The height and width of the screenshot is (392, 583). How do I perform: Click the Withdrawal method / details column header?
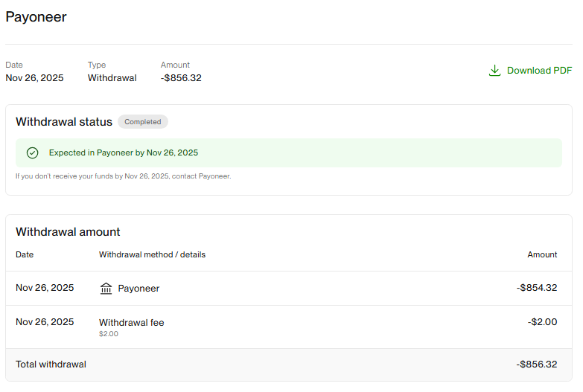click(x=152, y=254)
